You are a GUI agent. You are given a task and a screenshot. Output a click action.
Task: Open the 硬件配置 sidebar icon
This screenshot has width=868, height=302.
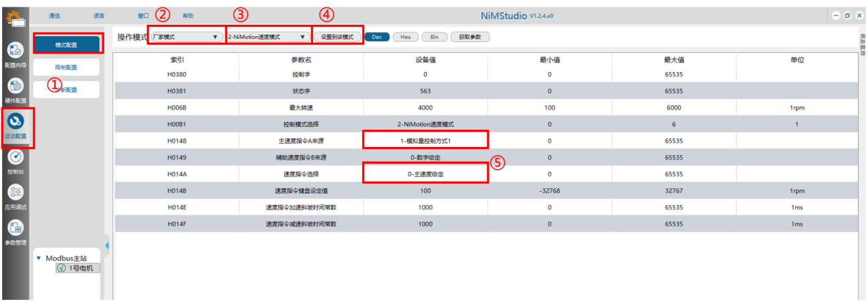point(15,86)
